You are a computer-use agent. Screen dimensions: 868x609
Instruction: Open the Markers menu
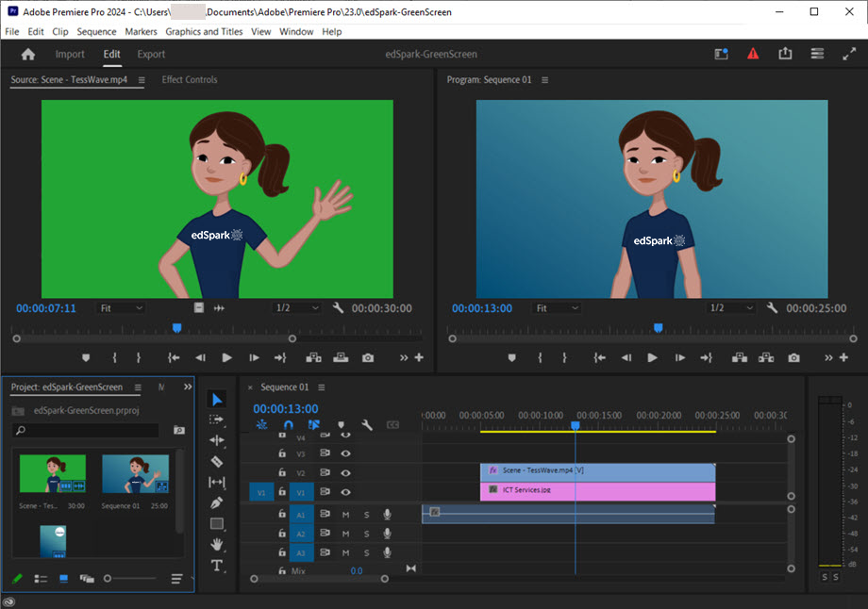(x=141, y=31)
